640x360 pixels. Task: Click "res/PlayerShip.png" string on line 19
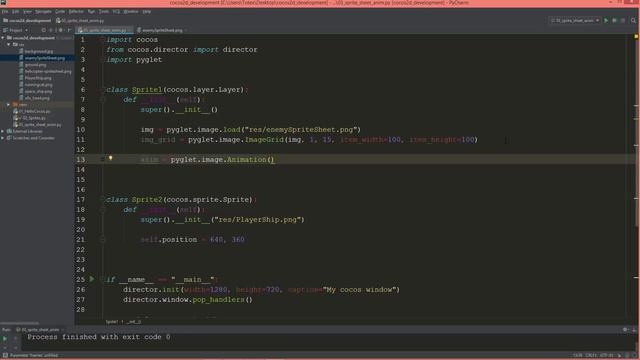(258, 220)
